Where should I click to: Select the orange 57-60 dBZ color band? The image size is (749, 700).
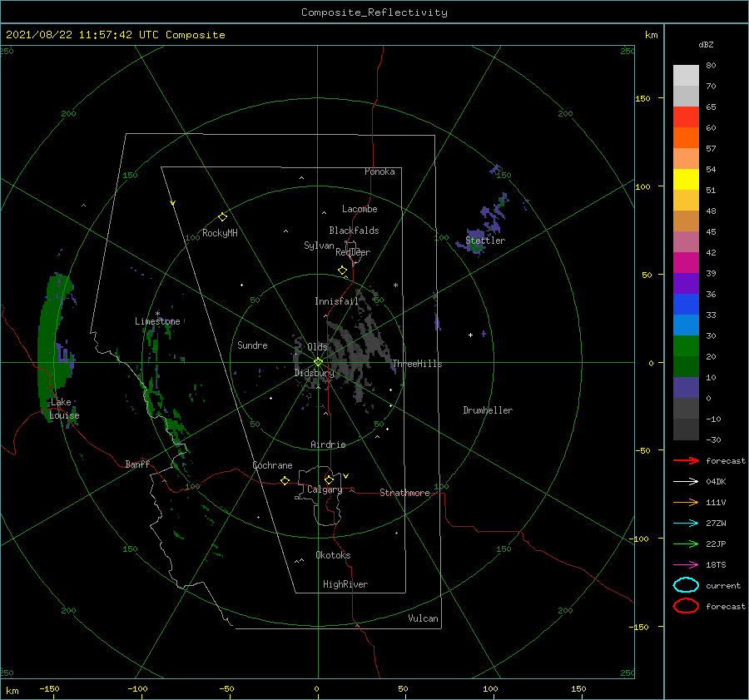tap(686, 138)
